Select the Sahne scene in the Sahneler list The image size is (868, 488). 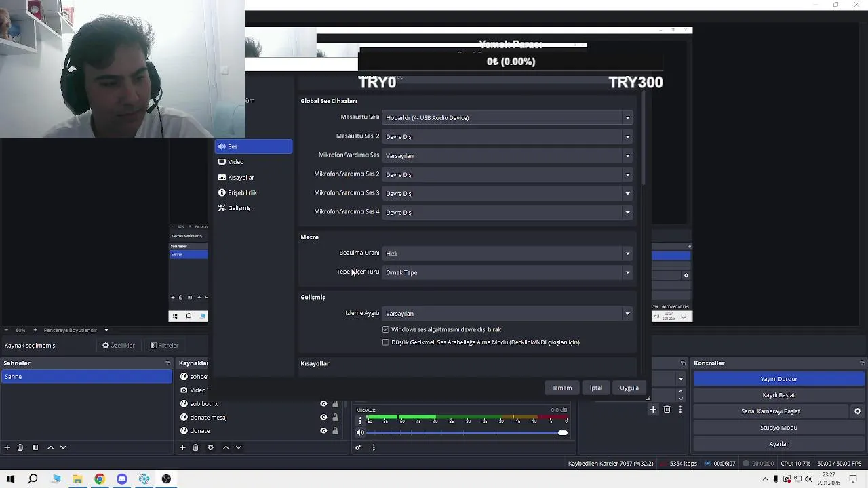coord(87,377)
